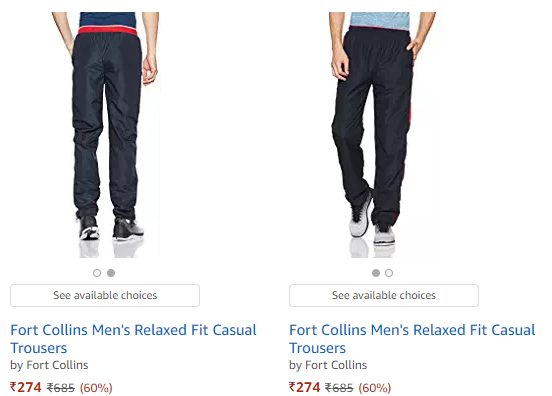552x396 pixels.
Task: Select first image dot of left product
Action: click(x=97, y=273)
